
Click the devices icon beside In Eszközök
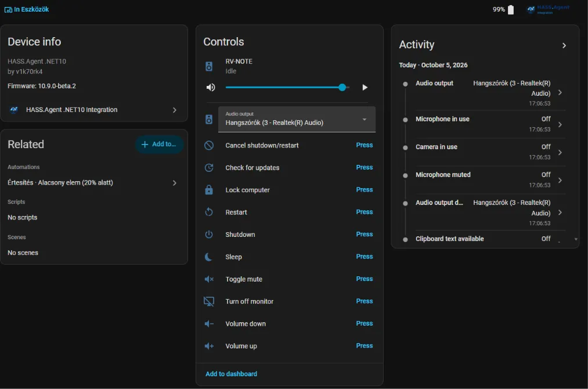pos(8,10)
